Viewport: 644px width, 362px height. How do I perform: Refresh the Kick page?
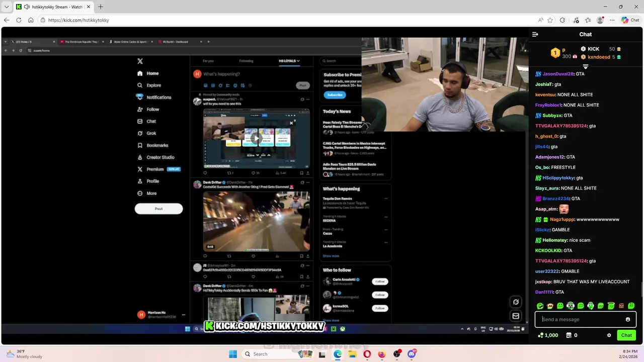click(x=19, y=20)
